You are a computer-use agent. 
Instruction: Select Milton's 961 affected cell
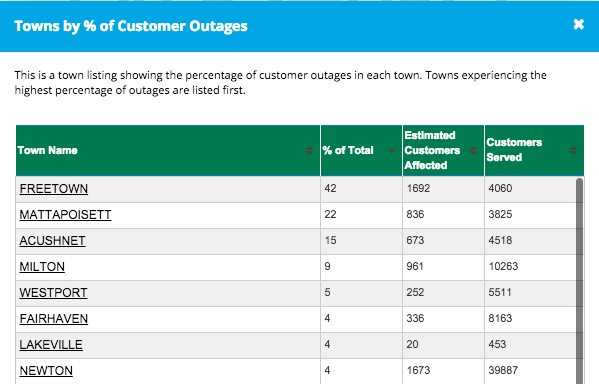pos(443,267)
